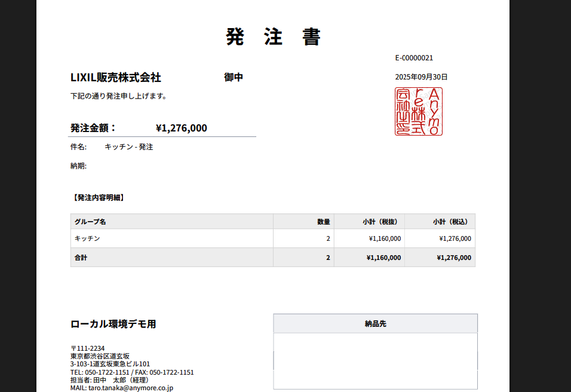
Task: Click the 小計（税抜） column header
Action: point(380,222)
